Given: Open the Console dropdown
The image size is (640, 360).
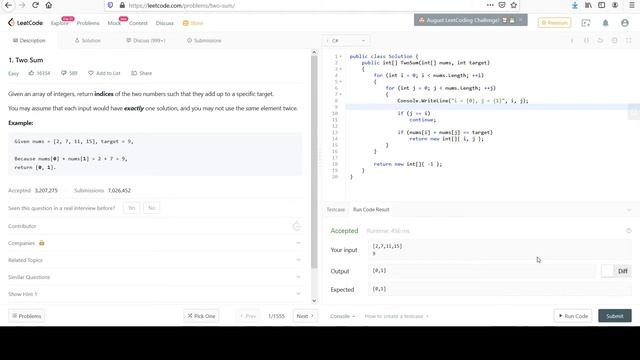Looking at the screenshot, I should [342, 316].
